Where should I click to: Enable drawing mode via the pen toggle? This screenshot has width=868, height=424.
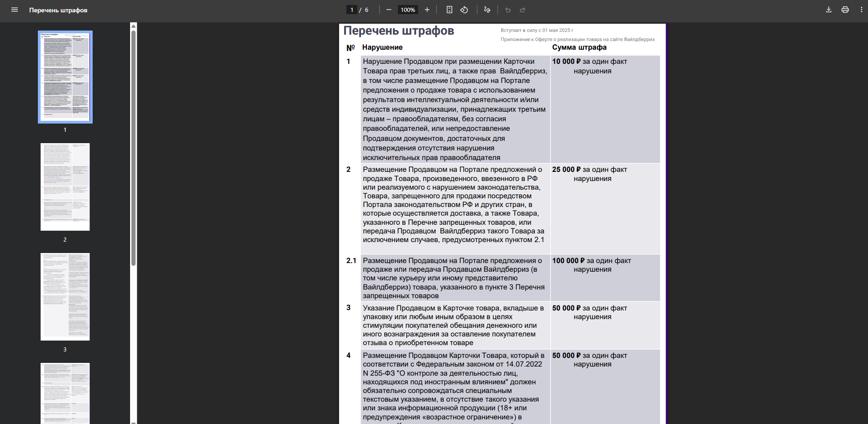pos(486,9)
